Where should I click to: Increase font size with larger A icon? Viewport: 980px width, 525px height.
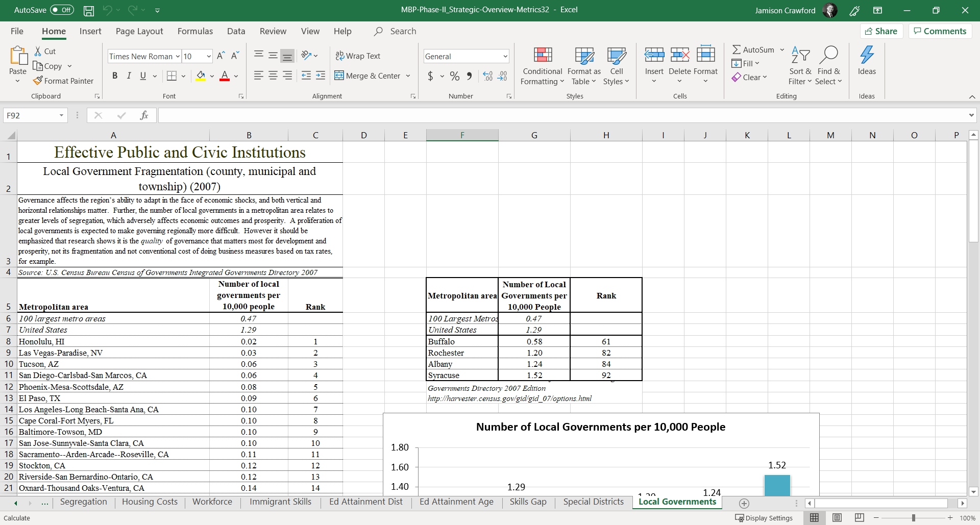[x=221, y=56]
